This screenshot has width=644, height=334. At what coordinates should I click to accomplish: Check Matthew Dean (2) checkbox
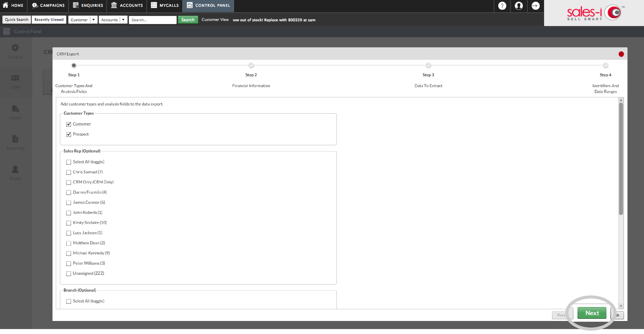click(x=68, y=243)
